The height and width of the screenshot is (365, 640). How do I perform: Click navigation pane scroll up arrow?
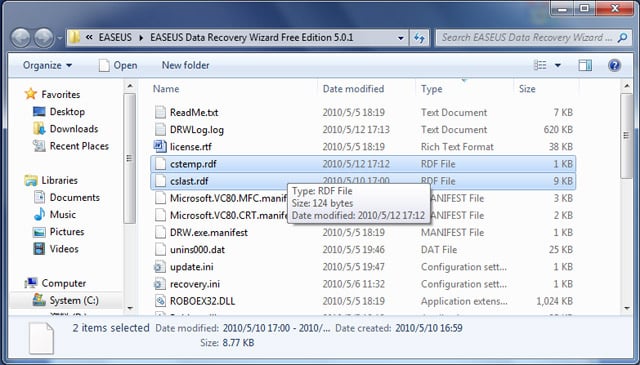[130, 86]
